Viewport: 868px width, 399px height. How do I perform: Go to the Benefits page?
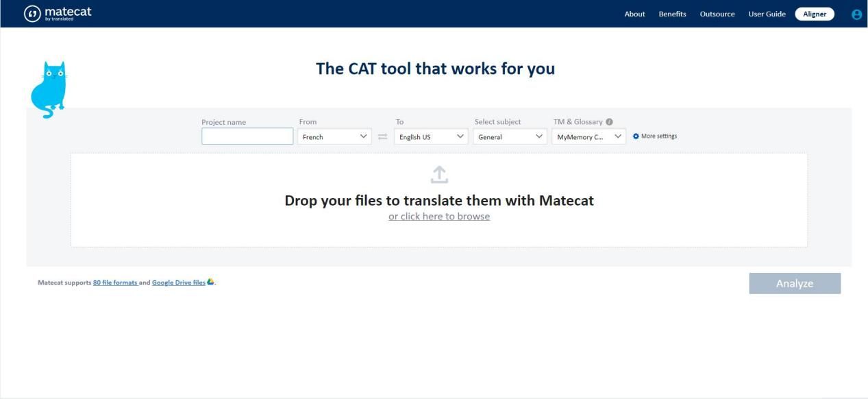click(x=672, y=14)
